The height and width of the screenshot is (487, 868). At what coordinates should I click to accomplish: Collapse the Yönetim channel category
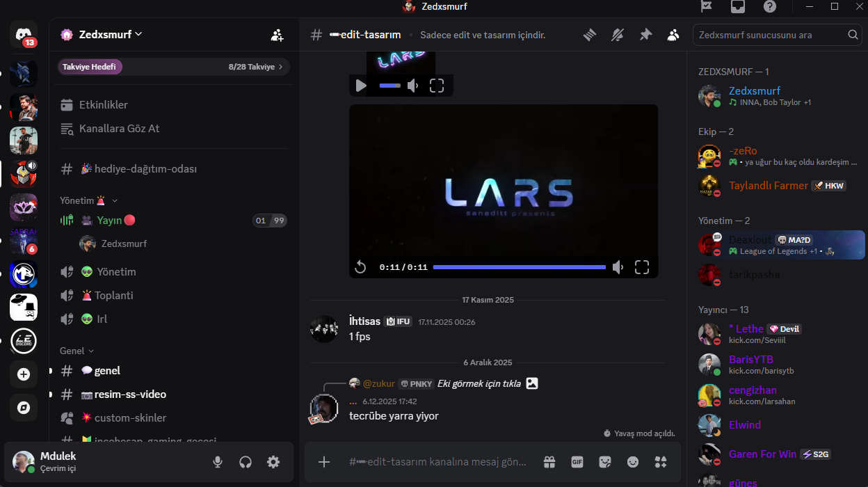89,200
